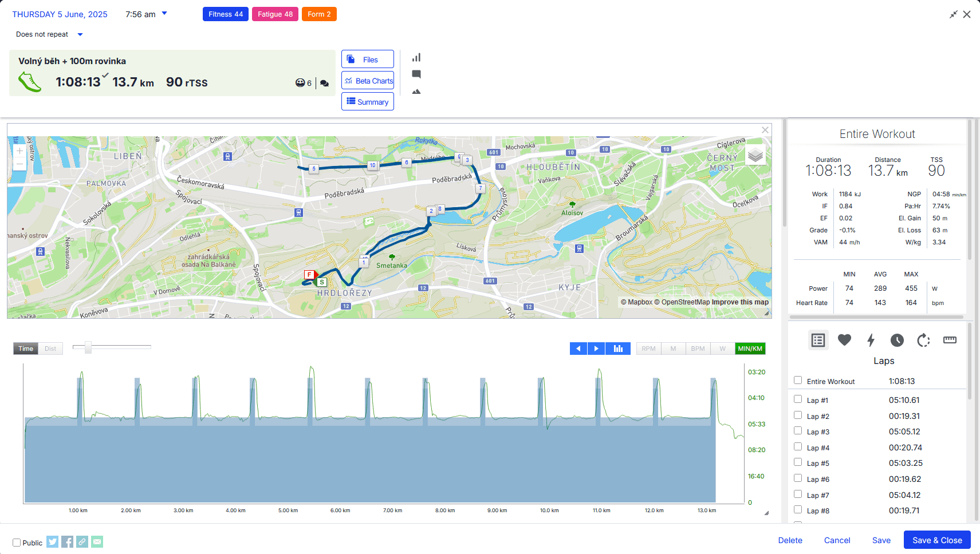Share workout on Twitter
Image resolution: width=980 pixels, height=554 pixels.
[53, 541]
